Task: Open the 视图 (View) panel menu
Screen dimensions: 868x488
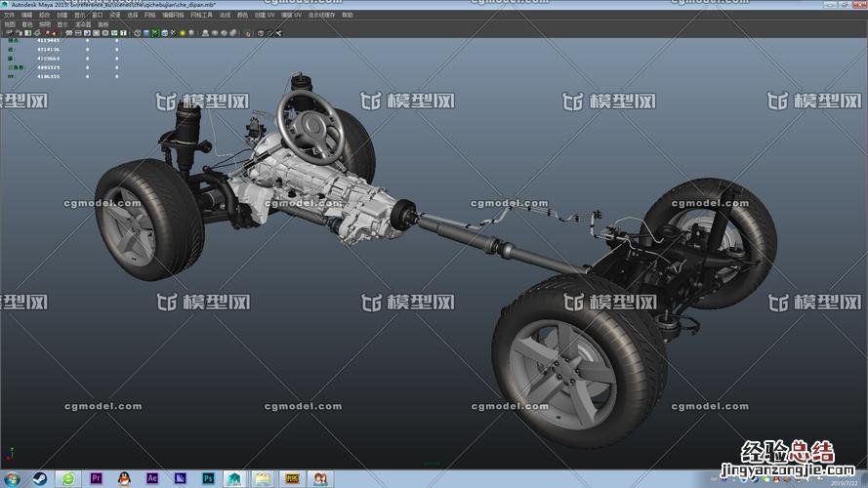Action: [11, 24]
